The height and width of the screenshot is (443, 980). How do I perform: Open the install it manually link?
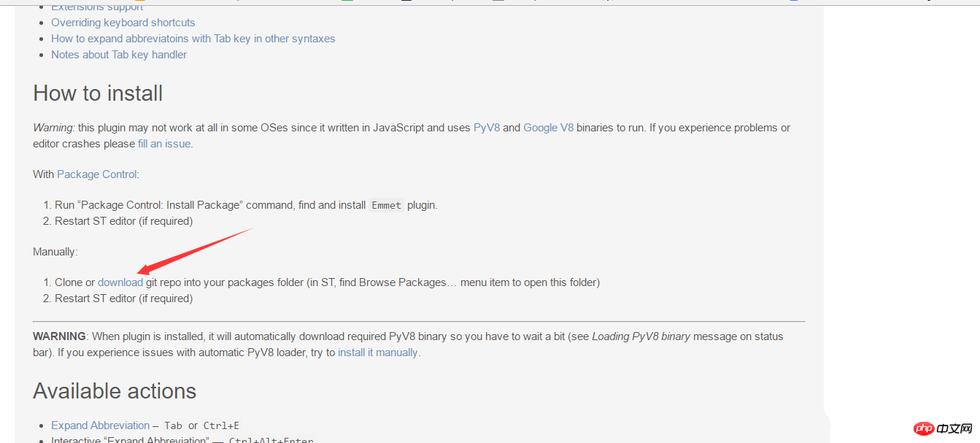point(378,353)
